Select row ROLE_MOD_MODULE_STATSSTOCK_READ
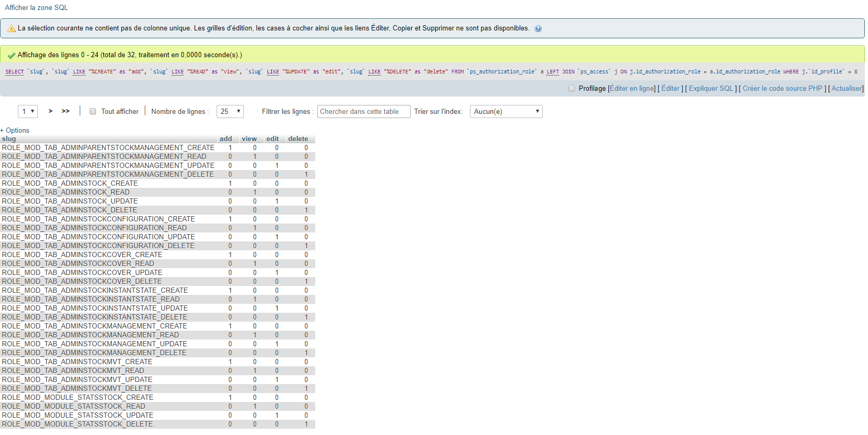Screen dimensions: 868x435 click(157, 406)
